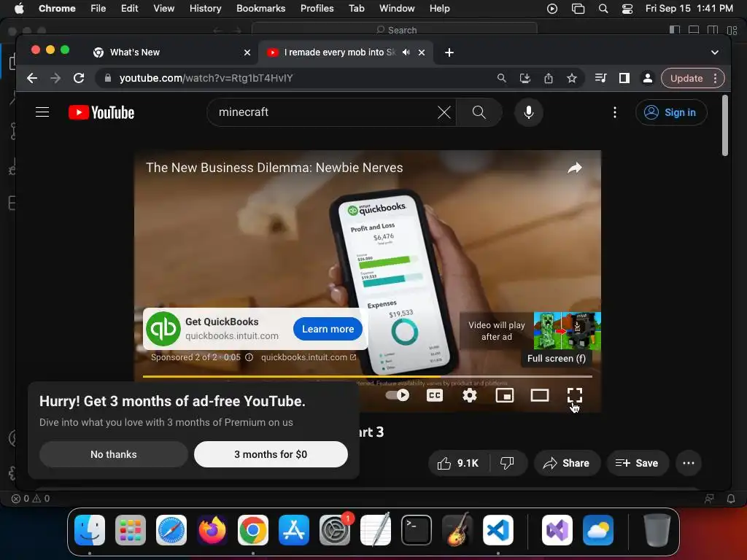The image size is (747, 560).
Task: Click the Share button below video
Action: 566,463
